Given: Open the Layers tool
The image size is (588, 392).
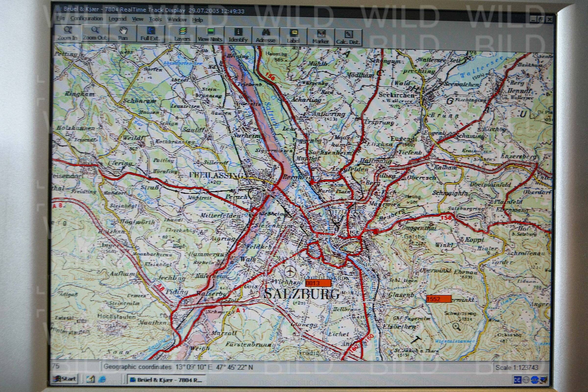Looking at the screenshot, I should click(182, 35).
